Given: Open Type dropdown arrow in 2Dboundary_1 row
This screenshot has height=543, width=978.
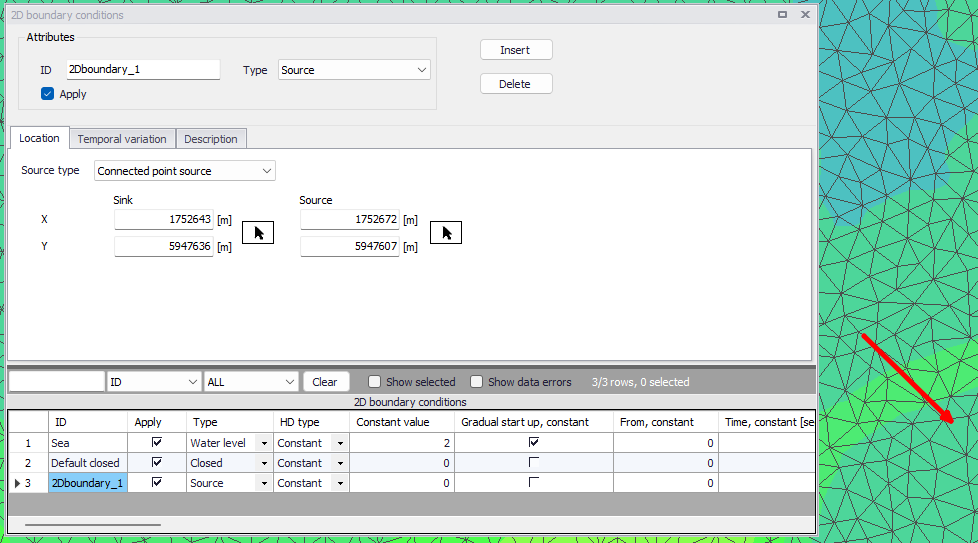Looking at the screenshot, I should pos(264,483).
